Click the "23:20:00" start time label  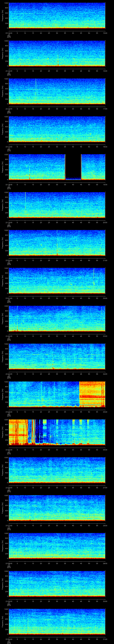[x=9, y=260]
